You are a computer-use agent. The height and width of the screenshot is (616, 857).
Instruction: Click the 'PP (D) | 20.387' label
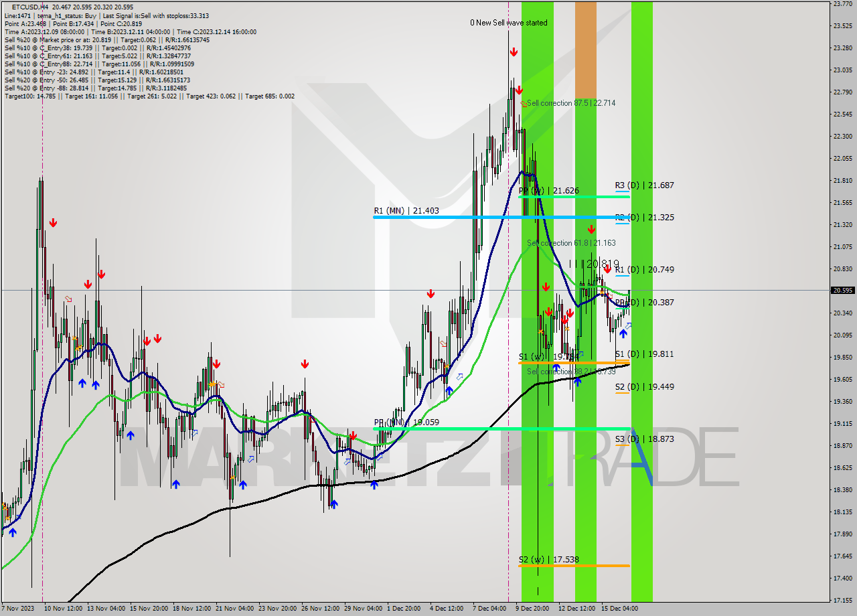(645, 302)
